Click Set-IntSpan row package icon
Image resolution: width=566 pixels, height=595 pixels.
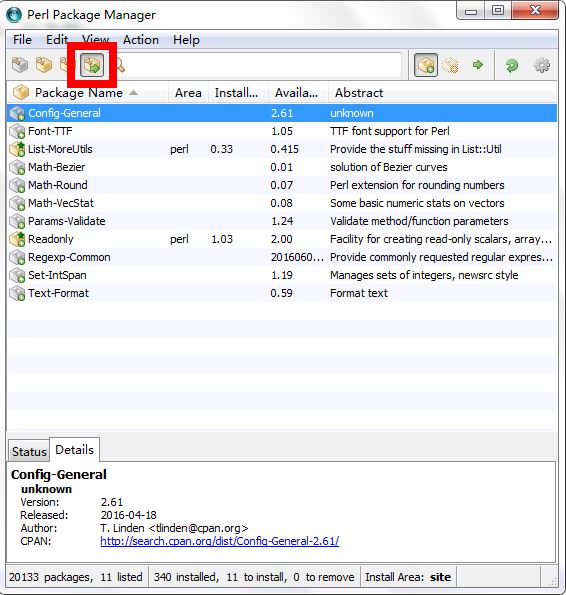pyautogui.click(x=17, y=275)
